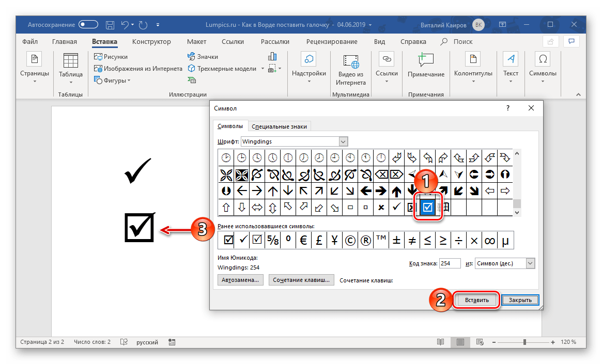This screenshot has height=364, width=602.
Task: Switch to the Конструктор tab
Action: pyautogui.click(x=151, y=41)
